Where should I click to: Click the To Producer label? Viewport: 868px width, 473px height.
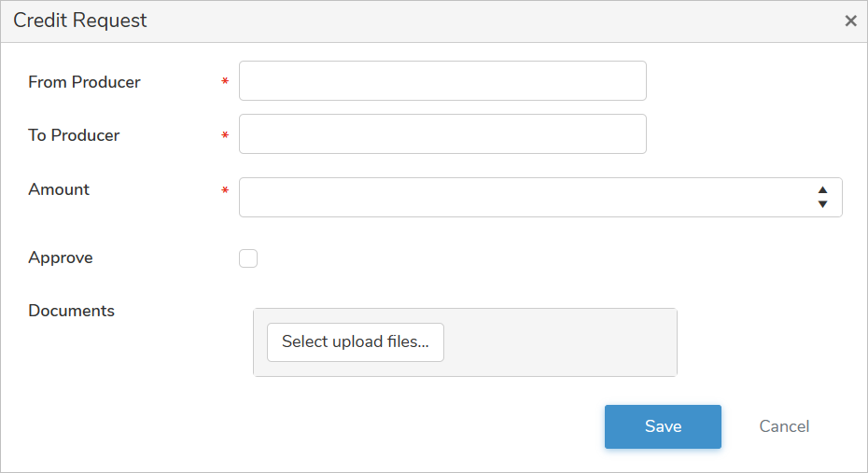click(74, 135)
